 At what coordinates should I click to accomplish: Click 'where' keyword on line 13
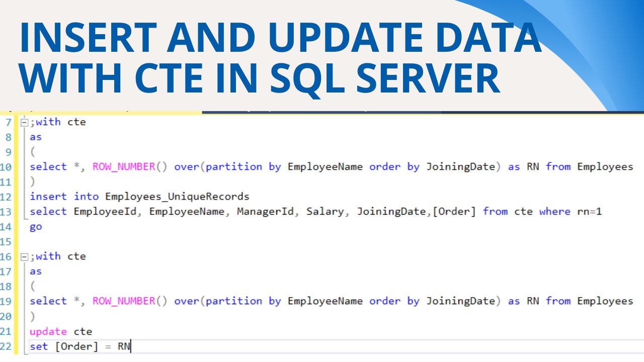click(555, 212)
